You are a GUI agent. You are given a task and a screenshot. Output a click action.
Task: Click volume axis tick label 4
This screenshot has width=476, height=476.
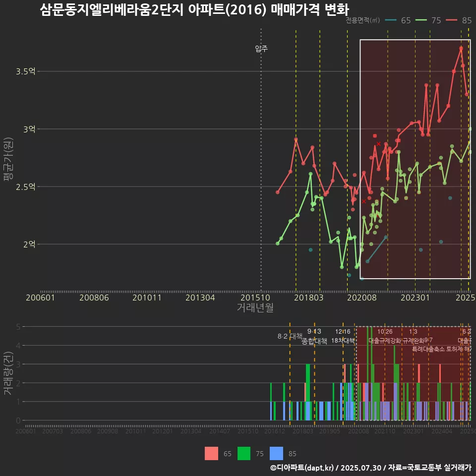pyautogui.click(x=18, y=346)
